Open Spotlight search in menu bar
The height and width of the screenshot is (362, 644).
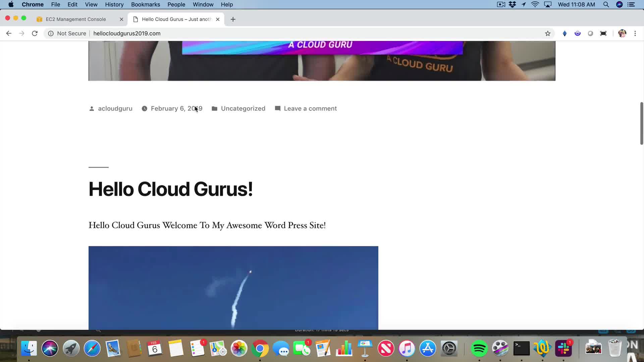pos(606,4)
